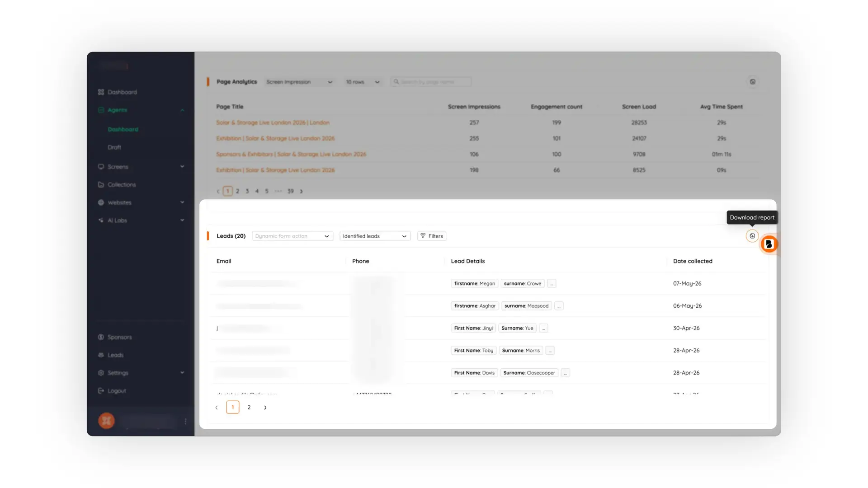Expand more details for Asghar Maqsood lead
Viewport: 868px width, 488px height.
pos(559,306)
